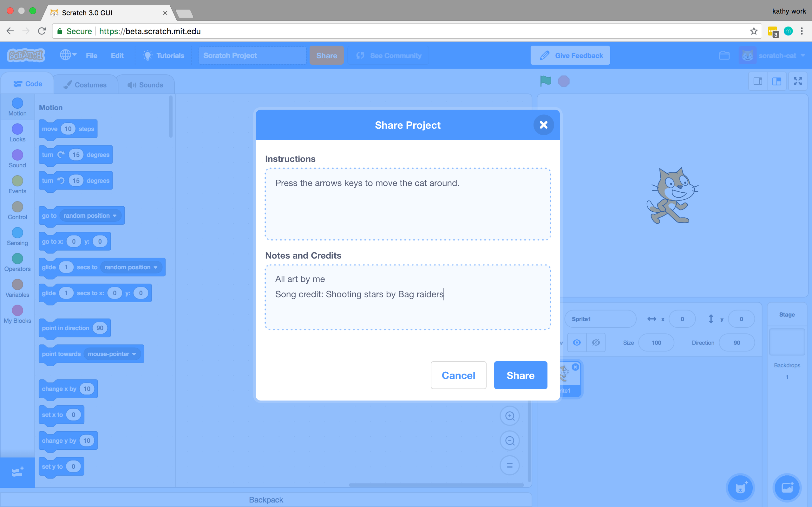Open the random position dropdown in go to block
812x507 pixels.
tap(90, 215)
